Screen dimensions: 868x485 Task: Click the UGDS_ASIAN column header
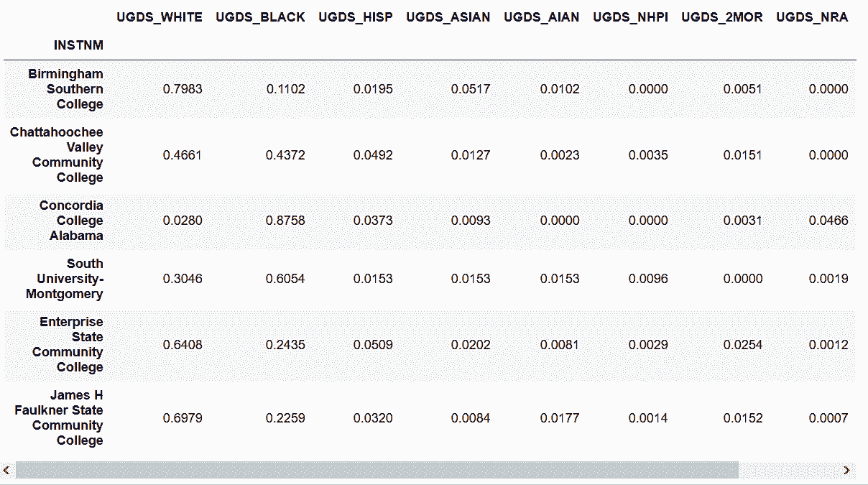(x=448, y=17)
